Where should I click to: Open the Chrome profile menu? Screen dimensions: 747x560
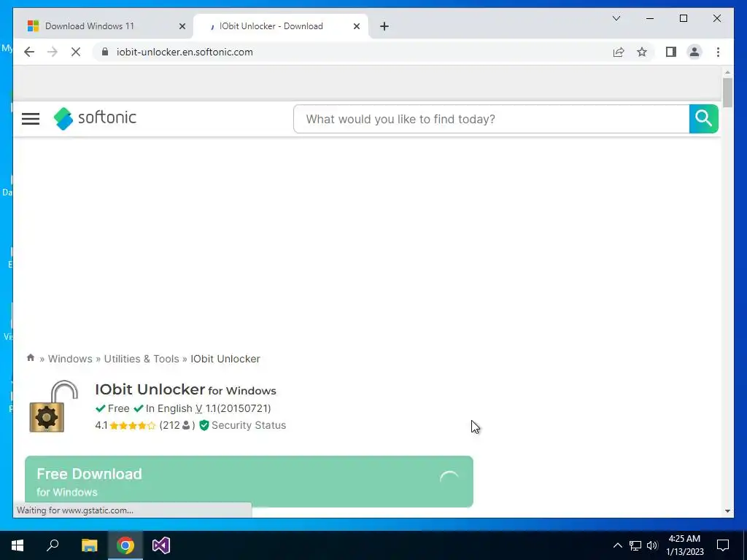pyautogui.click(x=694, y=52)
